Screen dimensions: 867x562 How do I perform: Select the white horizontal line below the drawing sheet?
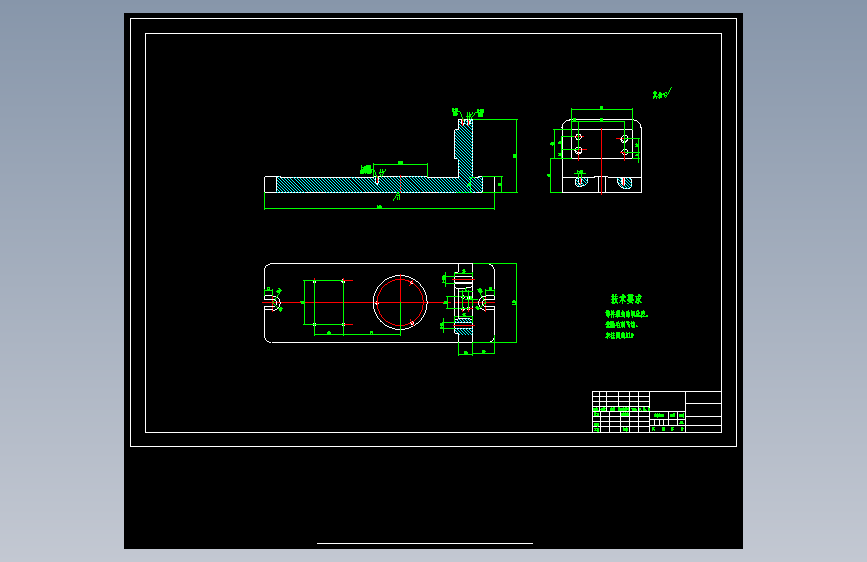[425, 543]
